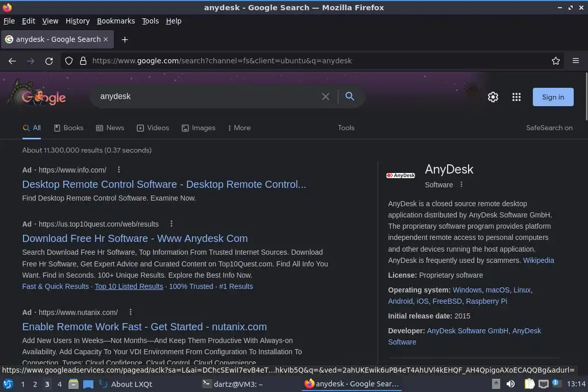Open the History menu
This screenshot has height=392, width=588.
click(x=78, y=21)
